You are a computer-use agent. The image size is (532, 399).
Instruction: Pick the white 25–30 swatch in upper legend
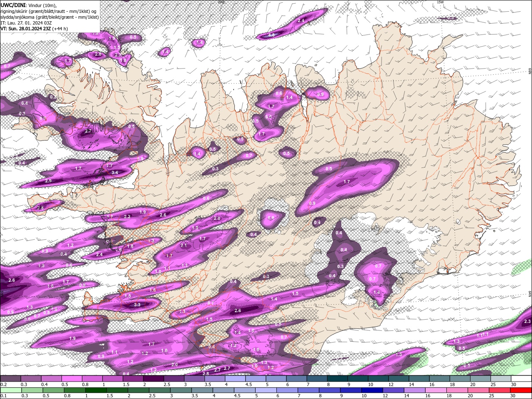click(x=501, y=379)
